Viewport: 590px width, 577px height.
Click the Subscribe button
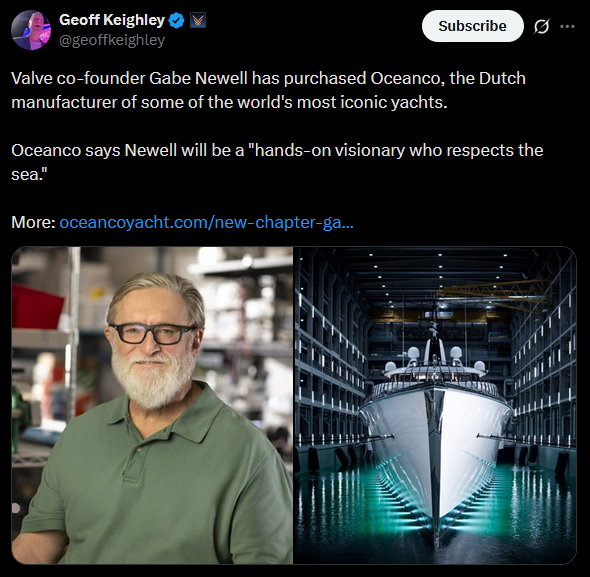pyautogui.click(x=473, y=26)
